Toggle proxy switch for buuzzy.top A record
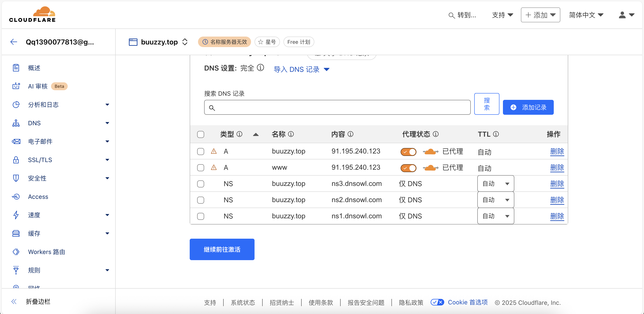Image resolution: width=644 pixels, height=314 pixels. pos(409,152)
